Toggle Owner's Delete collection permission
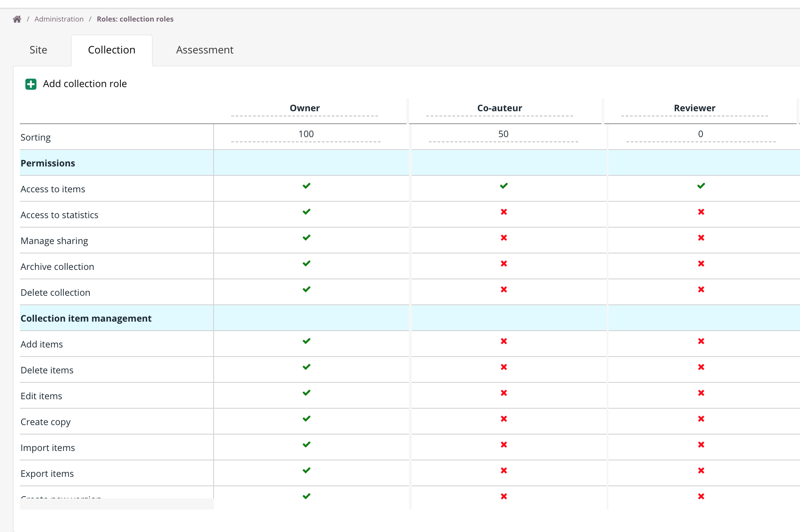This screenshot has width=800, height=532. (306, 289)
